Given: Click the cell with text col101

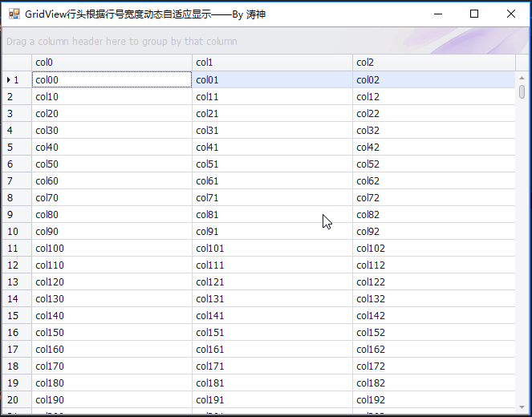Looking at the screenshot, I should tap(272, 248).
